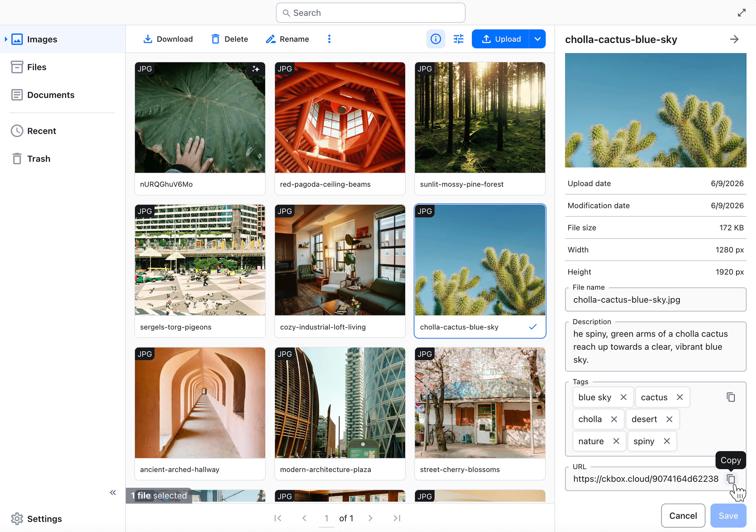The width and height of the screenshot is (756, 532).
Task: Click the Images category picture icon
Action: coord(17,39)
